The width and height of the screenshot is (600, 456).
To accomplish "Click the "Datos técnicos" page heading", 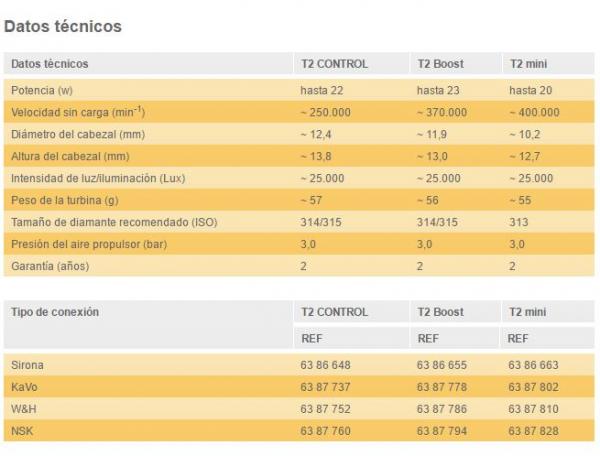I will (x=63, y=26).
